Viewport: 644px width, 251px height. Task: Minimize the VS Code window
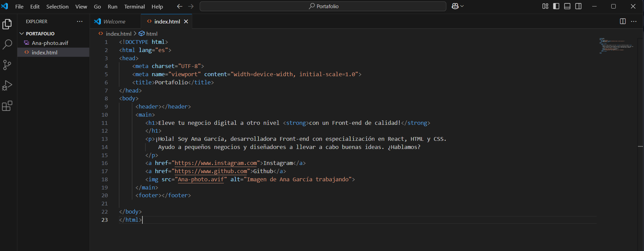pos(594,6)
